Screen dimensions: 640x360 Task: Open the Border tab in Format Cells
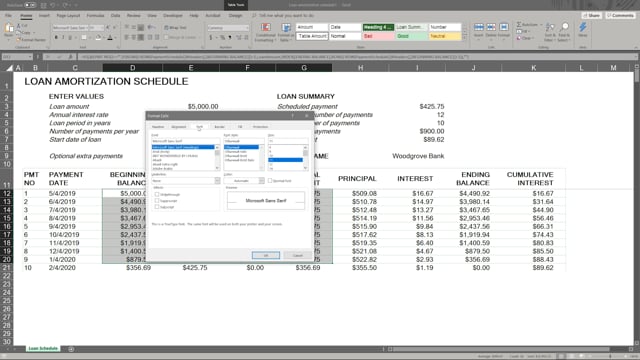pos(220,127)
